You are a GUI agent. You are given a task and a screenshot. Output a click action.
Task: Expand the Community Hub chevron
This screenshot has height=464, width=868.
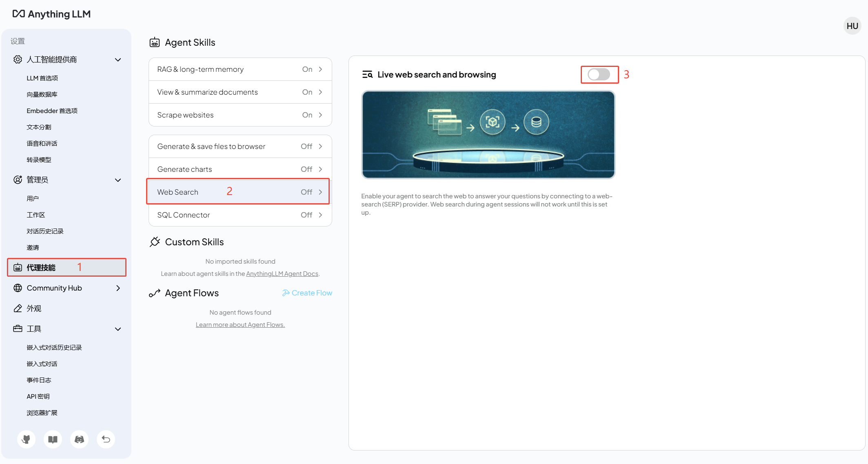tap(118, 288)
